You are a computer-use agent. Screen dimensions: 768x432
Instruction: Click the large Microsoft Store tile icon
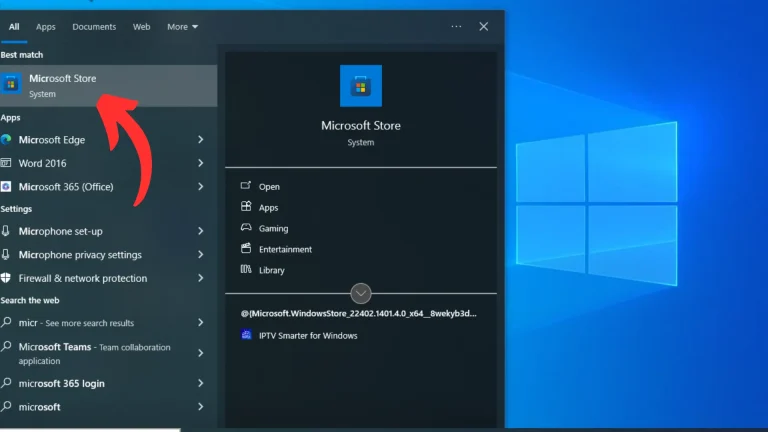361,86
